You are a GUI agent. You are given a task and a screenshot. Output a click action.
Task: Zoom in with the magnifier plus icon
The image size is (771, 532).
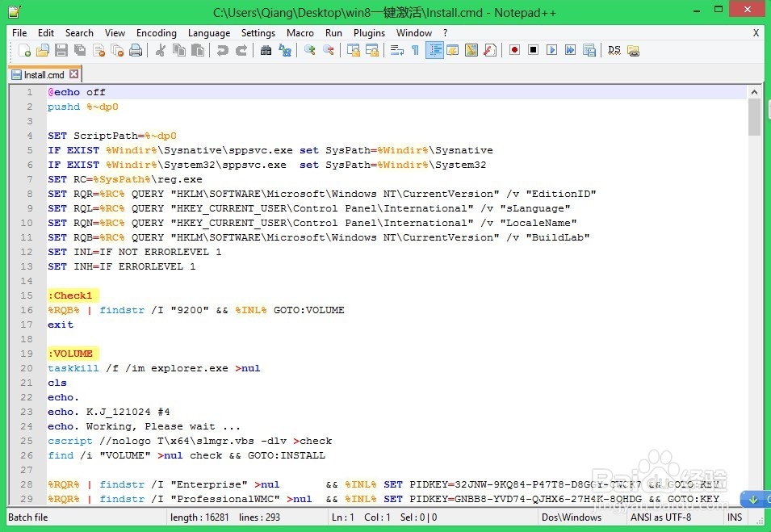pyautogui.click(x=309, y=50)
